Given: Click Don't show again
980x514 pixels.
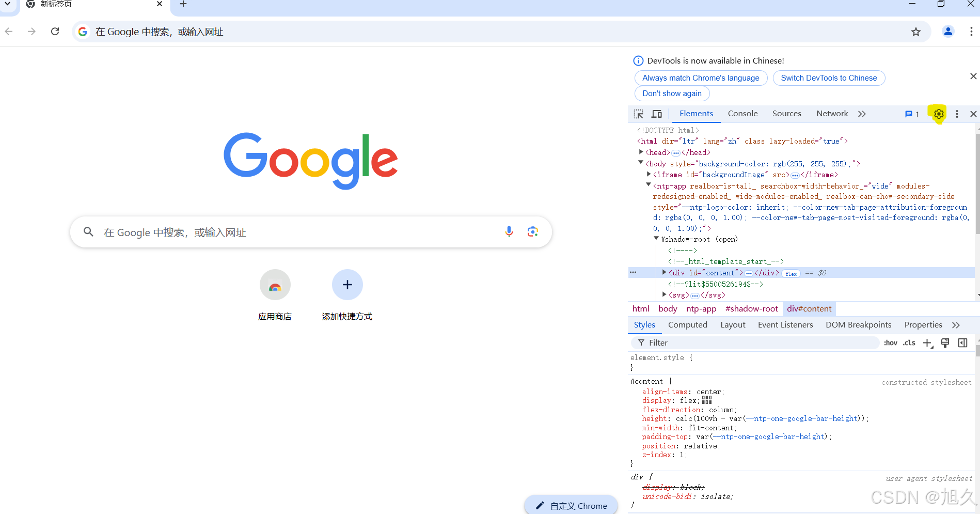Looking at the screenshot, I should click(x=672, y=94).
